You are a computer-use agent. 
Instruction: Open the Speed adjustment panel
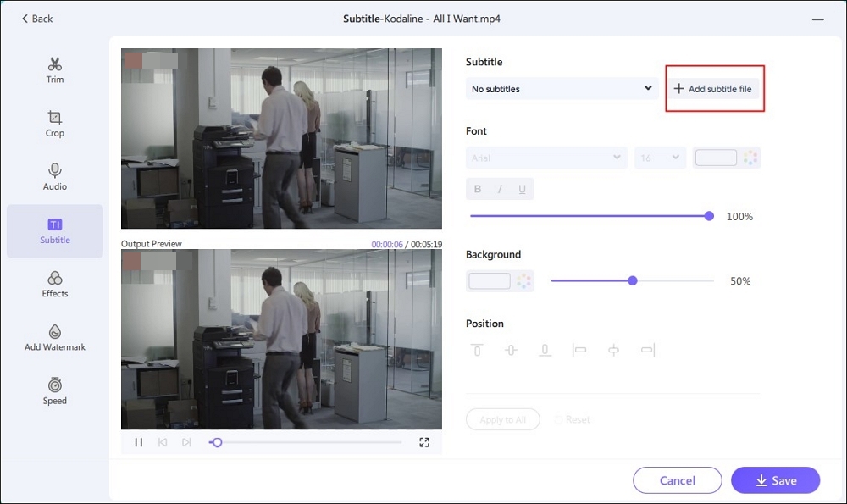click(55, 391)
